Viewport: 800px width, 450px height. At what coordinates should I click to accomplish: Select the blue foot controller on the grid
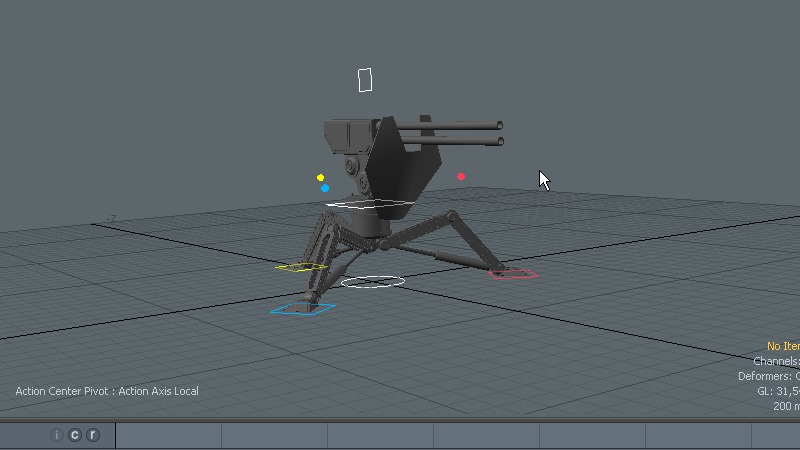[x=303, y=309]
